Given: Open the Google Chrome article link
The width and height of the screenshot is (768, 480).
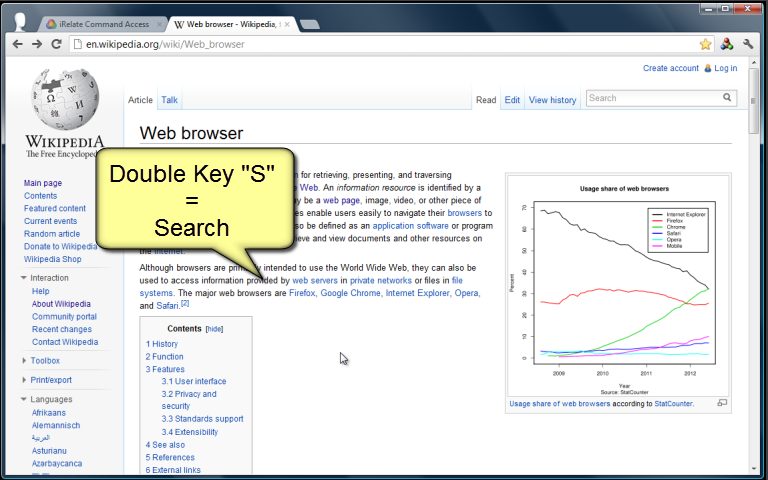Looking at the screenshot, I should [x=350, y=293].
